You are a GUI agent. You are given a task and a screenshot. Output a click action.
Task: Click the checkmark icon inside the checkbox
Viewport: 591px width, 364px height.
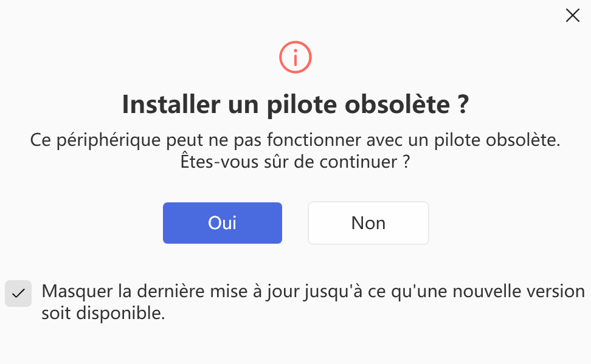tap(18, 293)
